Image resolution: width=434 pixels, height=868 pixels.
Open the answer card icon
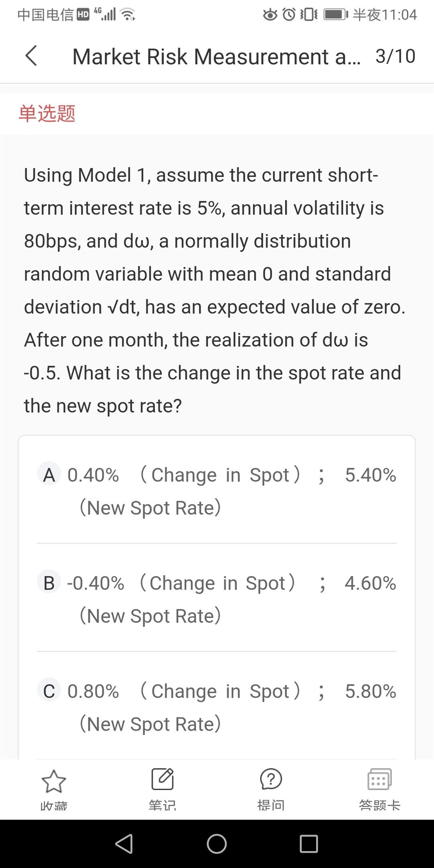tap(379, 779)
